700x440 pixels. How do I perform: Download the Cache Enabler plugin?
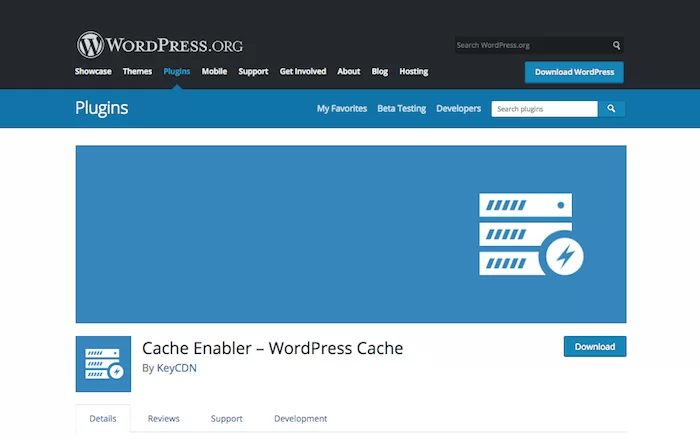[595, 347]
